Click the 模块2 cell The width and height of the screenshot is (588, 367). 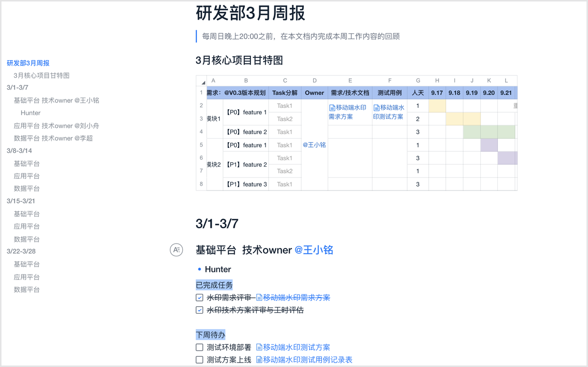[215, 165]
